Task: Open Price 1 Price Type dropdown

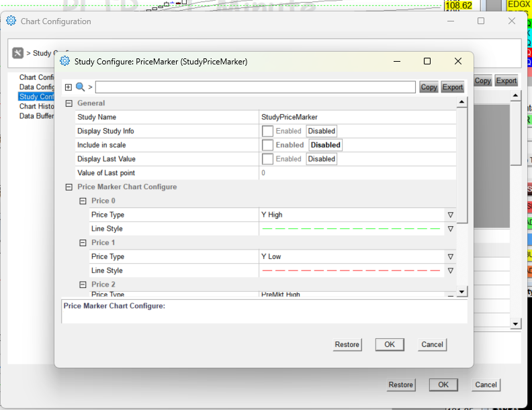Action: (450, 257)
